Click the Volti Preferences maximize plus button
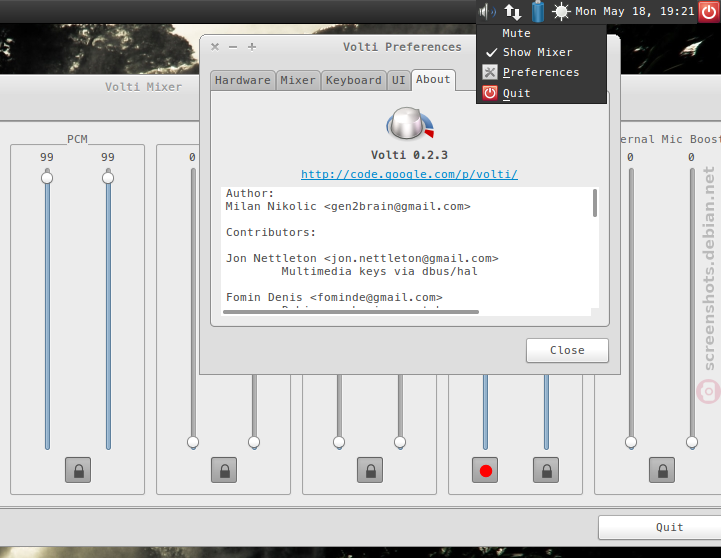 (x=252, y=47)
